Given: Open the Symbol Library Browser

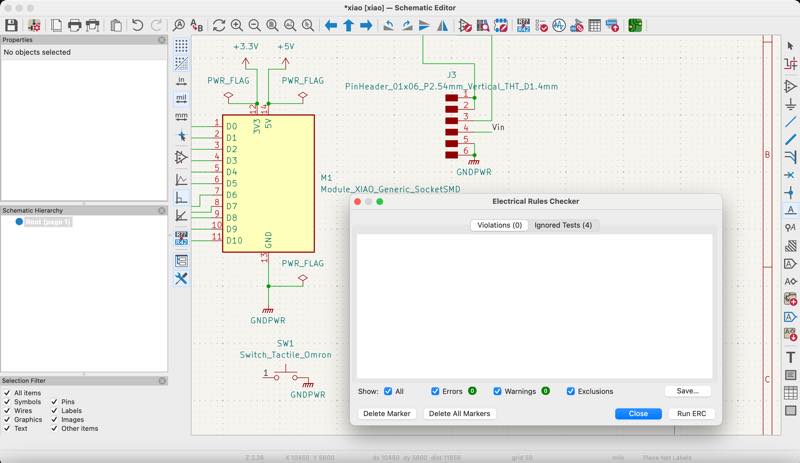Looking at the screenshot, I should 483,25.
